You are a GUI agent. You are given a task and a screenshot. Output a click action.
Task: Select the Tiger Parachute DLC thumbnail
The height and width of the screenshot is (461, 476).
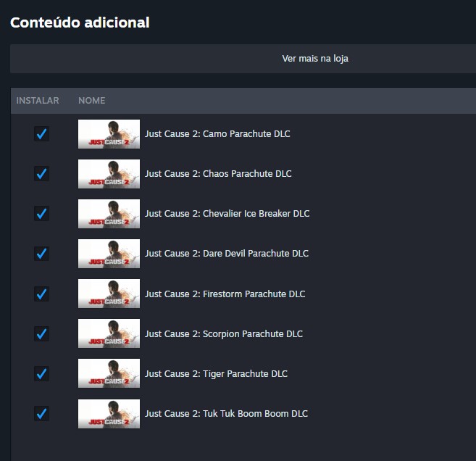point(109,373)
